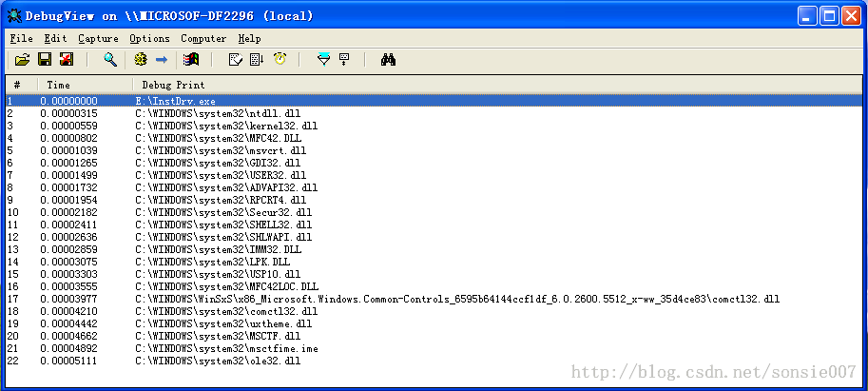Toggle auto scroll icon
868x391 pixels.
(257, 59)
